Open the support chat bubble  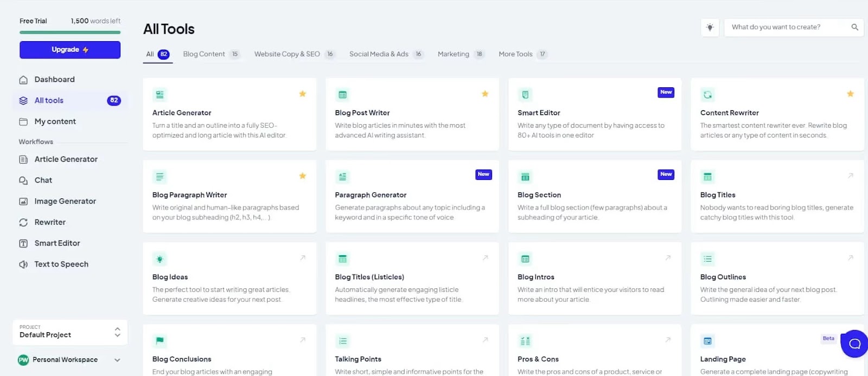(854, 343)
